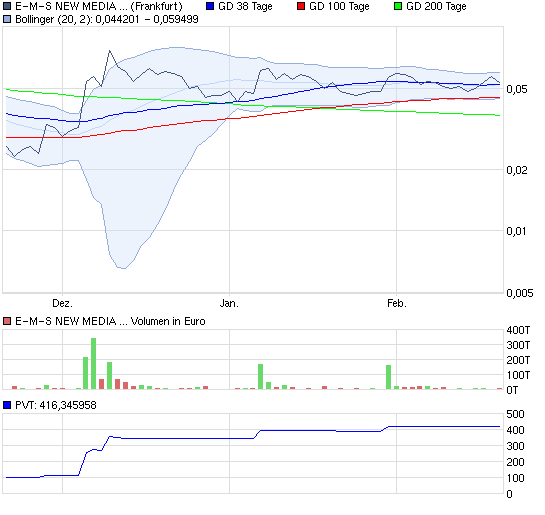Click the price peak in early December
Image resolution: width=545 pixels, height=515 pixels.
[110, 51]
